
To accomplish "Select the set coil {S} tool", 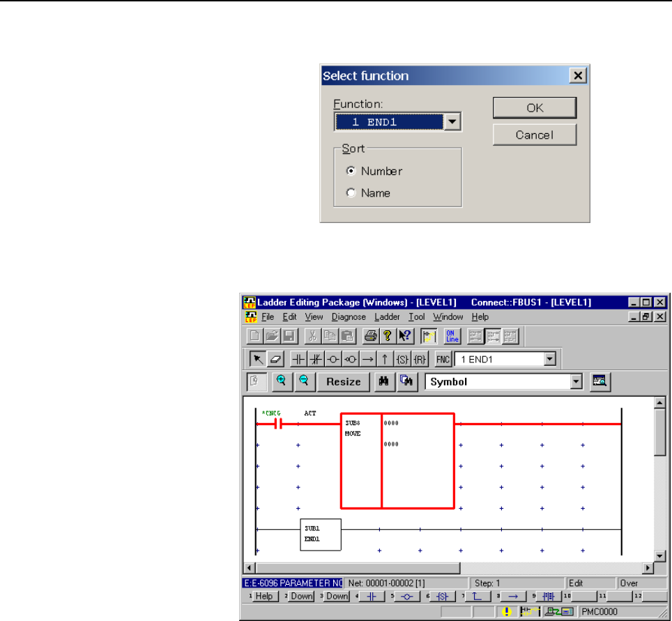I will click(x=402, y=360).
